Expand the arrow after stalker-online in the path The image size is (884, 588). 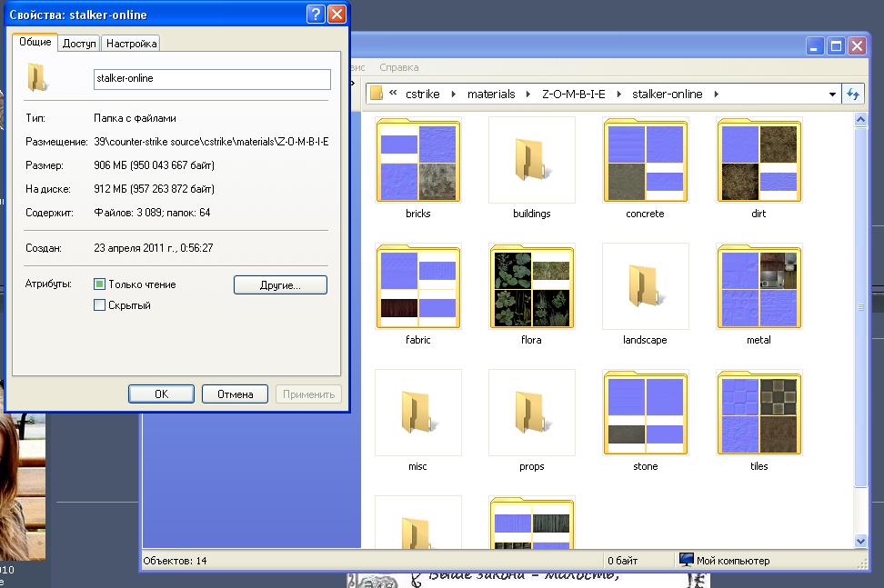pyautogui.click(x=717, y=94)
